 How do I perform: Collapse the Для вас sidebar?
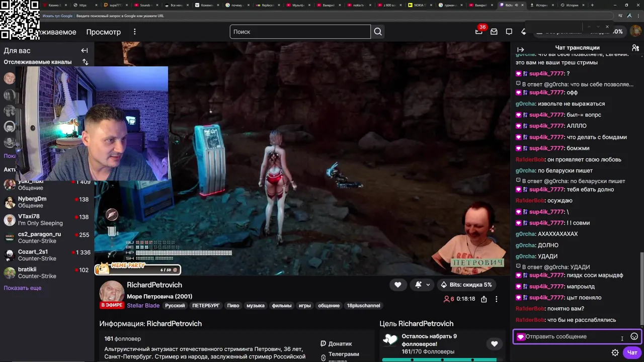click(85, 51)
